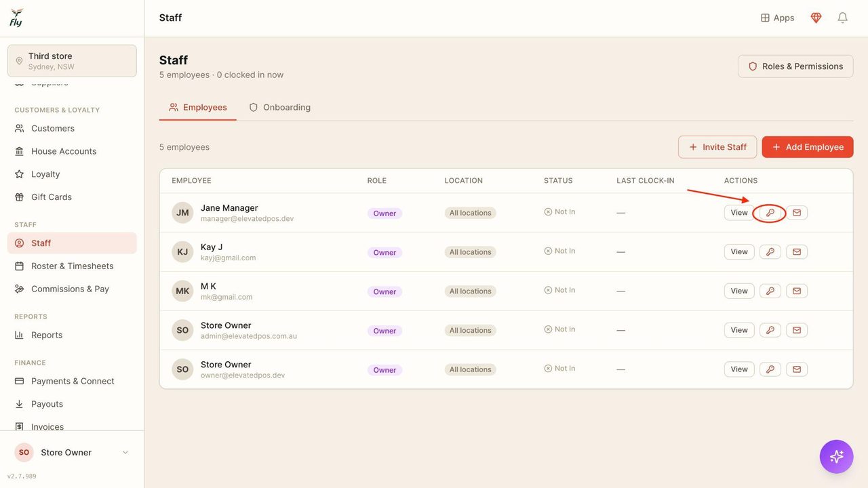View the owner@elevatedpos.dev Store Owner
The width and height of the screenshot is (868, 488).
(x=739, y=370)
